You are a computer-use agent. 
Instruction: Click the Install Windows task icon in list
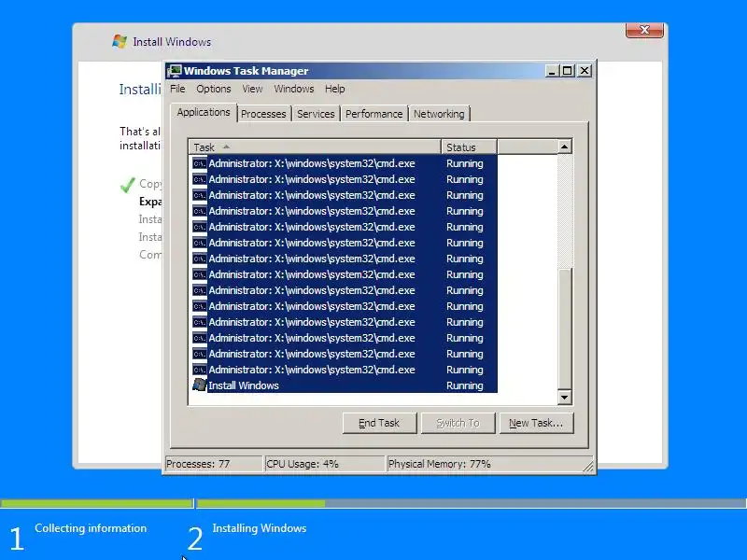[199, 385]
